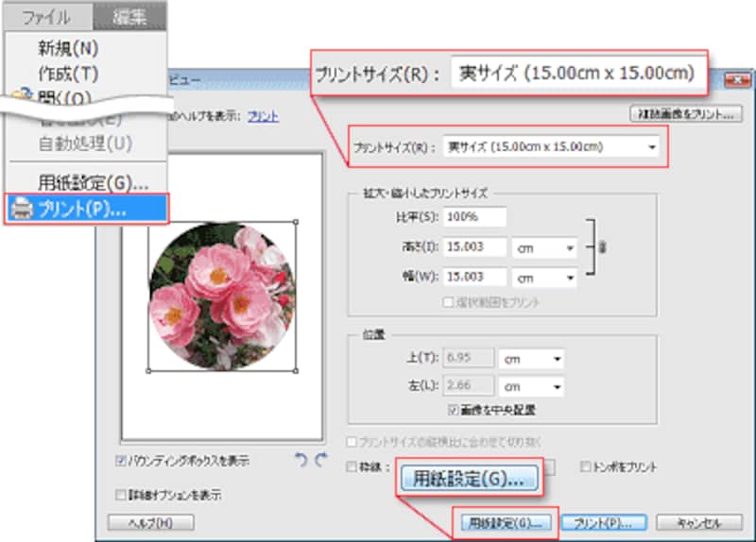This screenshot has width=756, height=542.
Task: Click the top-right bounding box handle
Action: [x=296, y=222]
